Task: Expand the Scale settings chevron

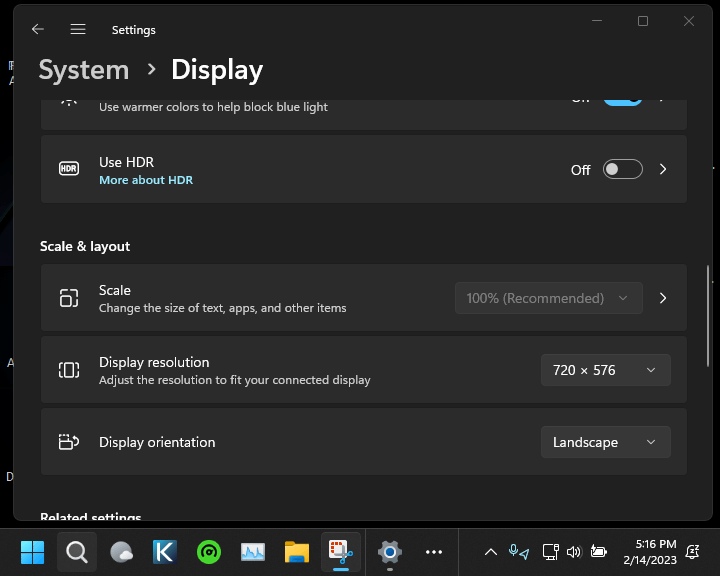Action: (x=662, y=298)
